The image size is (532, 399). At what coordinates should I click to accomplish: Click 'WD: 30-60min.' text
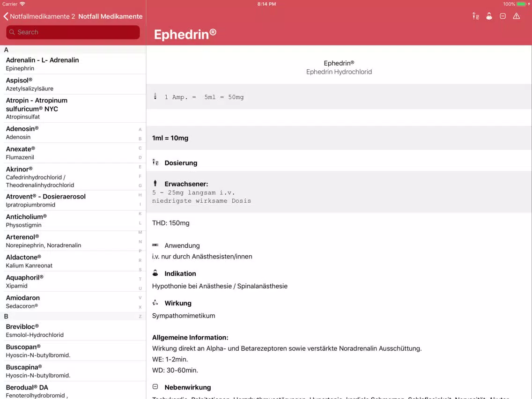[175, 370]
